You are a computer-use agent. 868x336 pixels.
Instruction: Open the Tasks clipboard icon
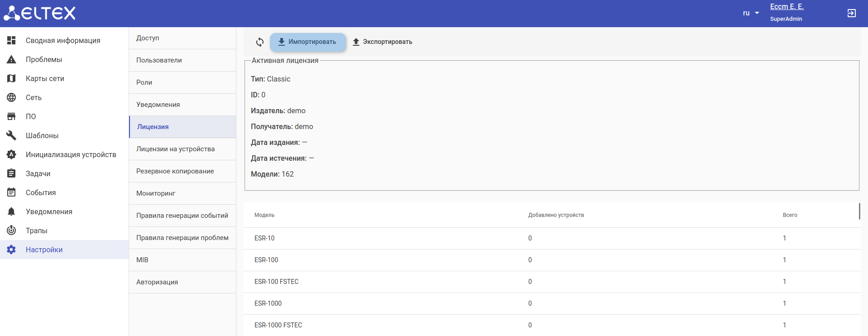[x=11, y=174]
